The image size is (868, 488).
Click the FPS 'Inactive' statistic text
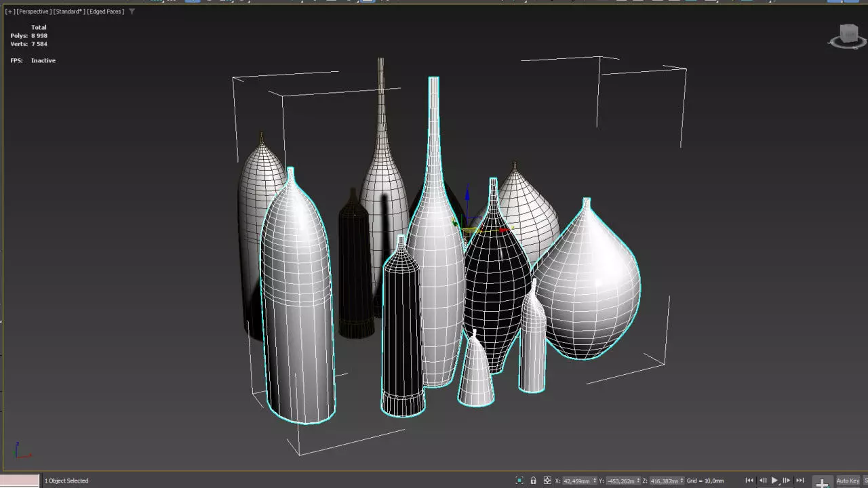(x=43, y=60)
